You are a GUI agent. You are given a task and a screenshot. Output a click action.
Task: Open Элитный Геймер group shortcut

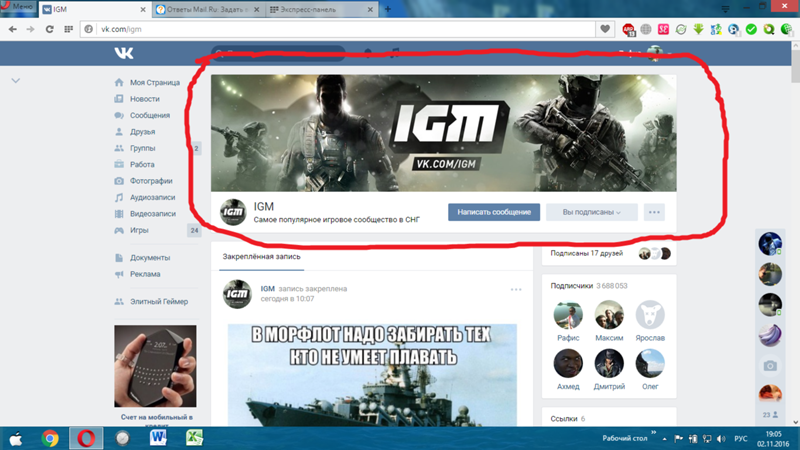point(159,302)
